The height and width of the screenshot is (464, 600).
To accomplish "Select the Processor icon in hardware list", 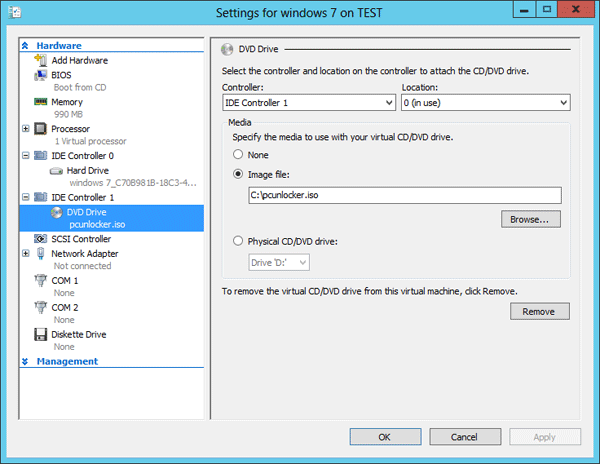I will (41, 129).
